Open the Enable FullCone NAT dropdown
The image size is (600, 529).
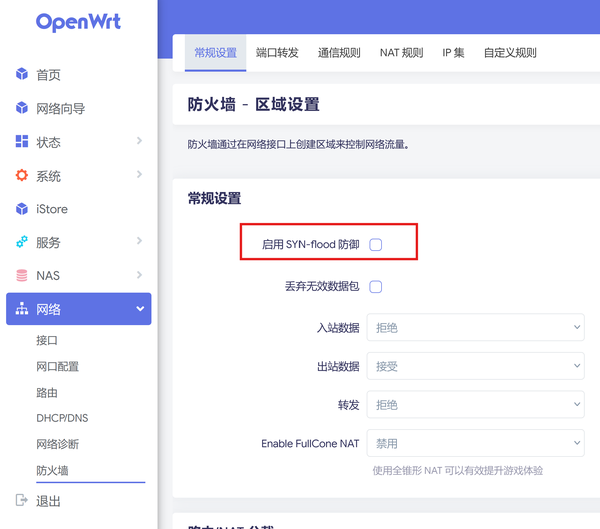(475, 443)
